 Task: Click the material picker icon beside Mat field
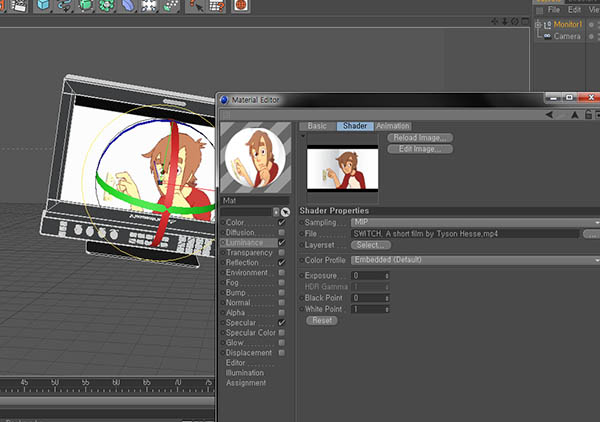click(x=285, y=212)
